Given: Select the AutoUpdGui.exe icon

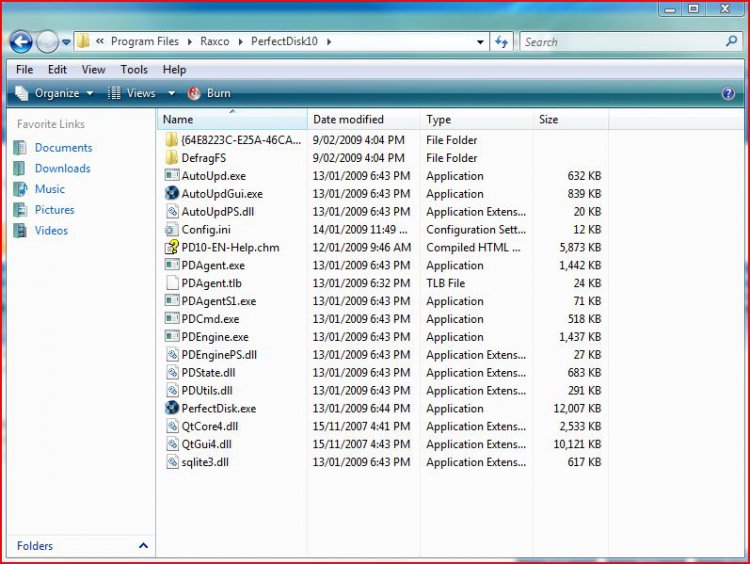Looking at the screenshot, I should coord(172,193).
